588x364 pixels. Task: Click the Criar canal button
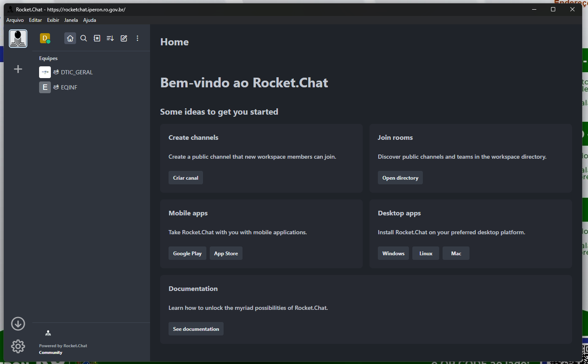click(x=186, y=178)
